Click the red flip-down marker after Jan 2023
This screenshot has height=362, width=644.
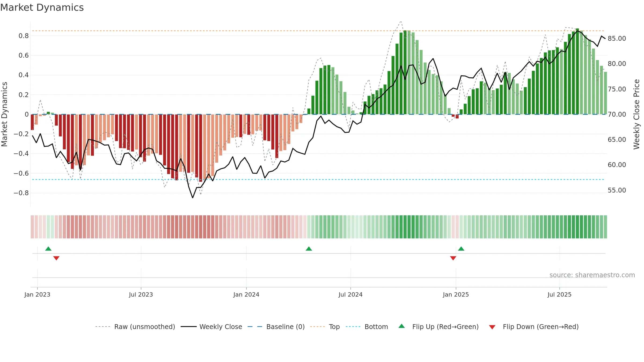coord(56,258)
